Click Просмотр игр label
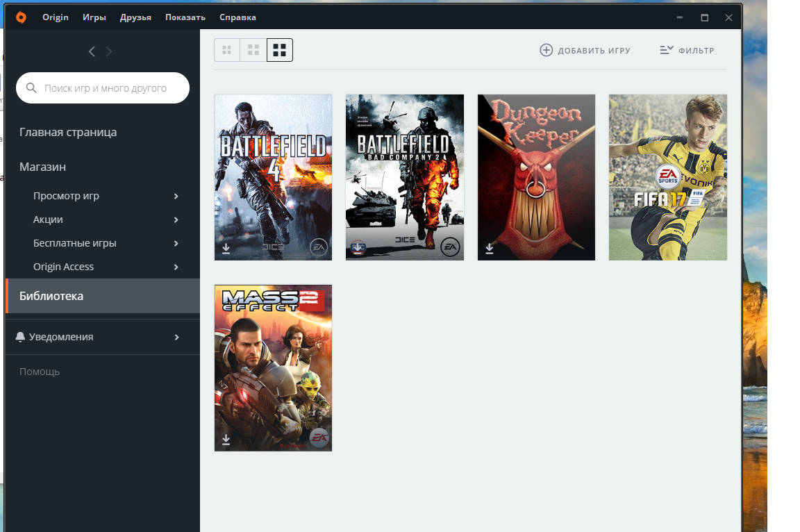800x532 pixels. click(67, 196)
